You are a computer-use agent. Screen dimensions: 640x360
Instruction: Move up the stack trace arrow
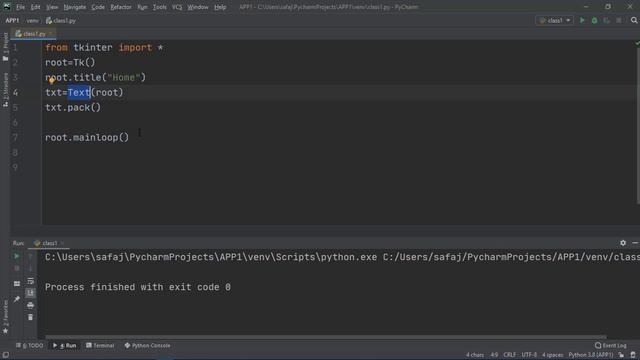[x=30, y=256]
